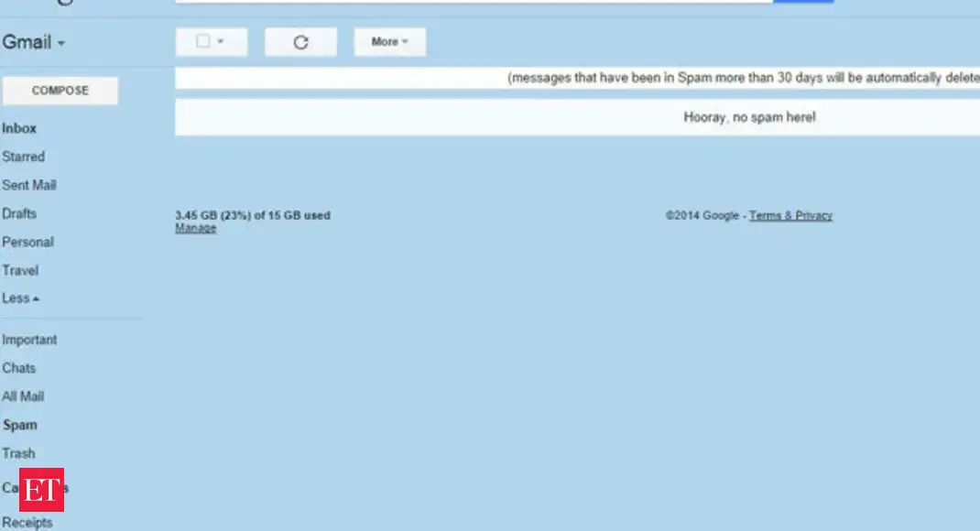Open the All Mail view
980x531 pixels.
[23, 396]
